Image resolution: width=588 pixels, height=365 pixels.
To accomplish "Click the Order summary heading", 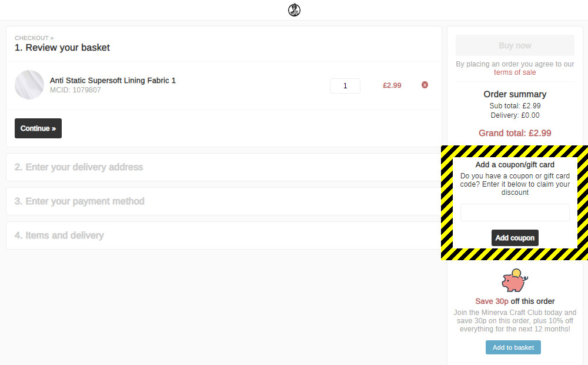I will coord(515,94).
